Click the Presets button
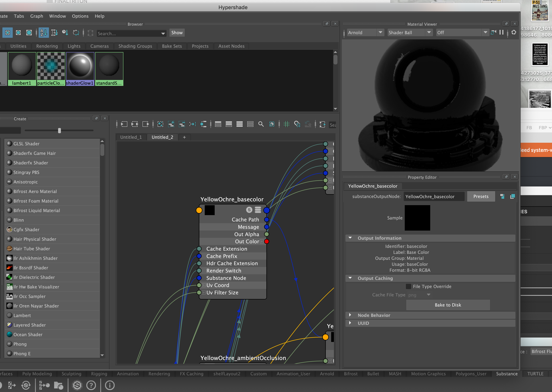The width and height of the screenshot is (552, 392). (x=481, y=196)
